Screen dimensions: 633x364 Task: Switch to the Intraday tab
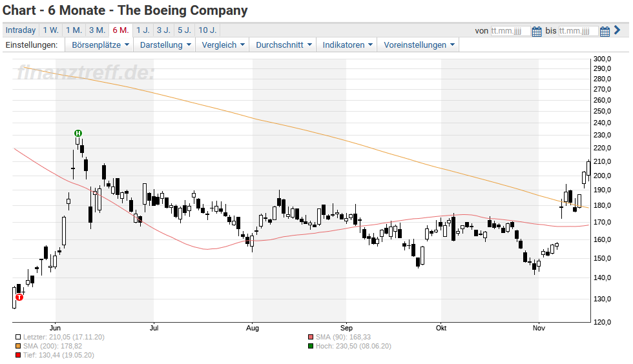(21, 30)
